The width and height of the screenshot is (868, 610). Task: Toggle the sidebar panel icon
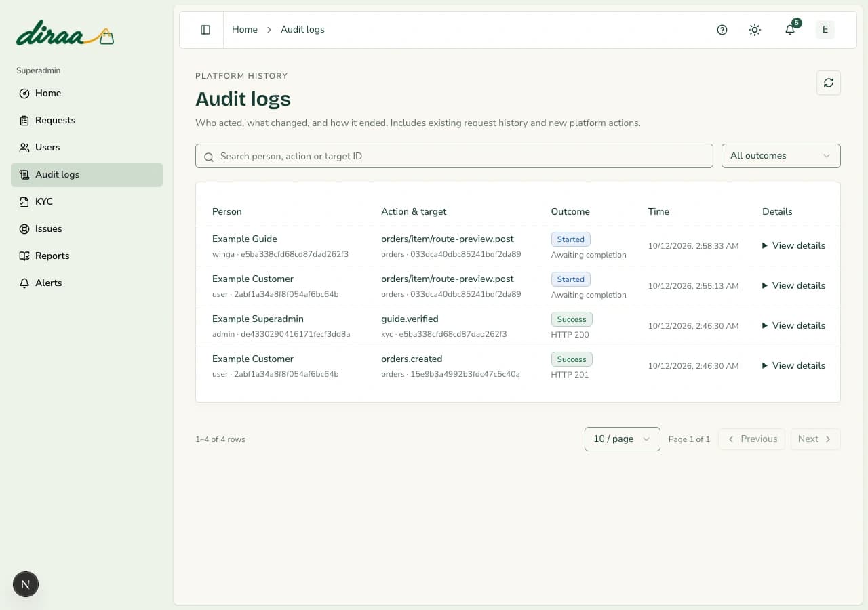click(x=205, y=30)
